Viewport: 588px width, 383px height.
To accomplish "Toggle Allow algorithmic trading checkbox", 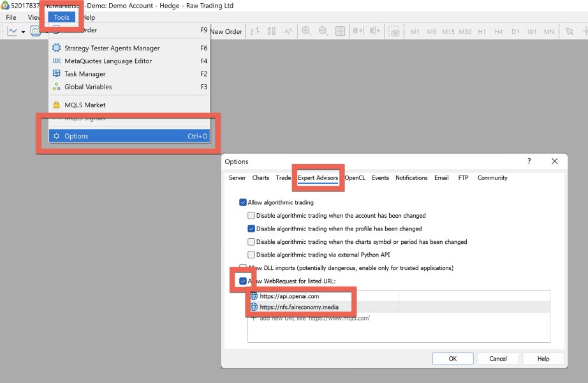I will point(243,202).
